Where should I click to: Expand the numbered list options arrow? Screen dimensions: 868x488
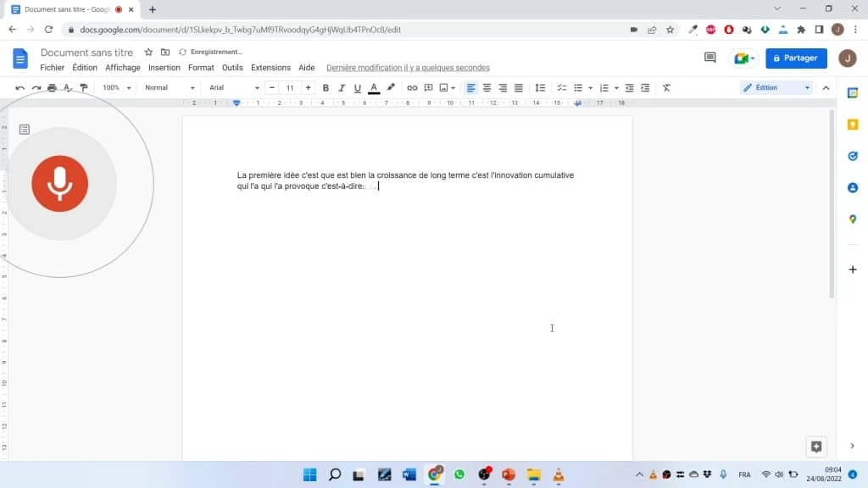(616, 88)
